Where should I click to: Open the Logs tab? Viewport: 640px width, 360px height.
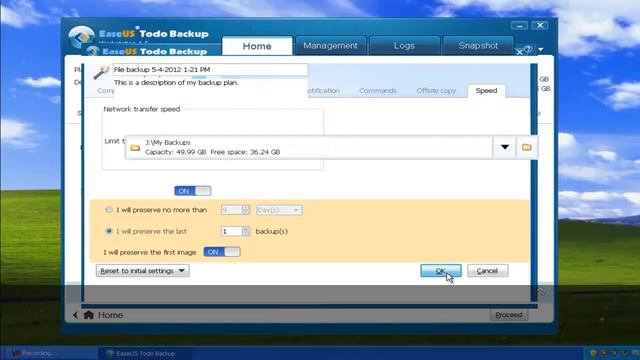pyautogui.click(x=404, y=46)
